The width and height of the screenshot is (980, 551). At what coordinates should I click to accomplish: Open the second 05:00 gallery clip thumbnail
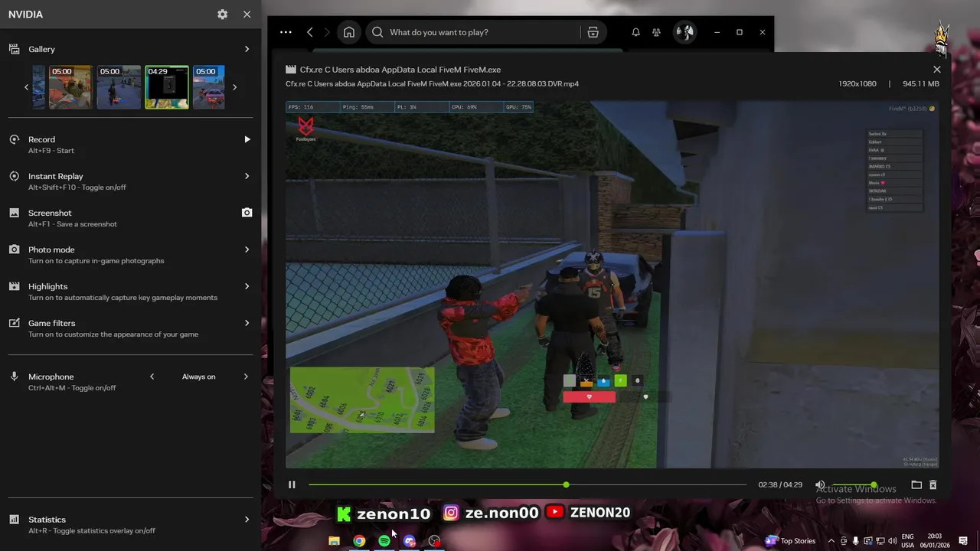(119, 87)
